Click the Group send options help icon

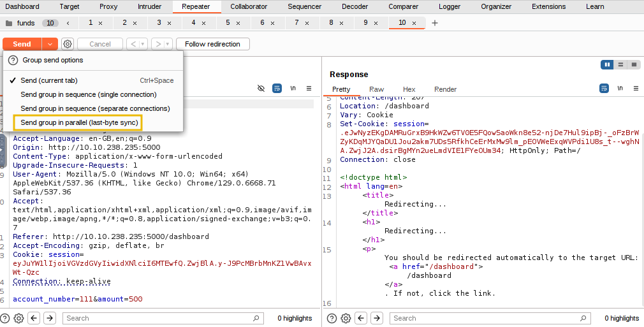(x=13, y=60)
